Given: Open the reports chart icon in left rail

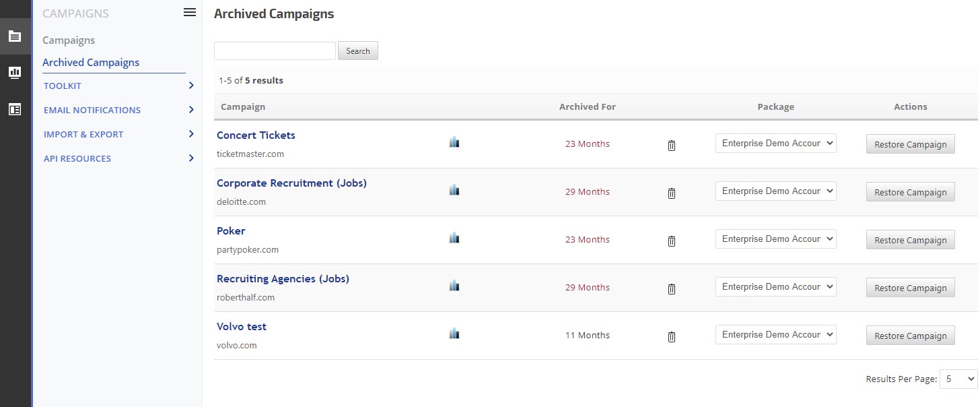Looking at the screenshot, I should tap(15, 73).
